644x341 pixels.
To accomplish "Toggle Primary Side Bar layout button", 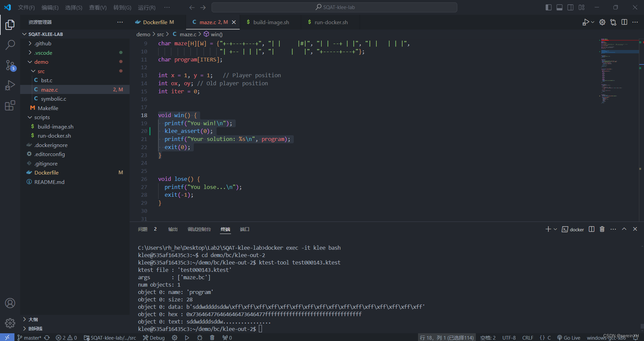I will [x=549, y=7].
